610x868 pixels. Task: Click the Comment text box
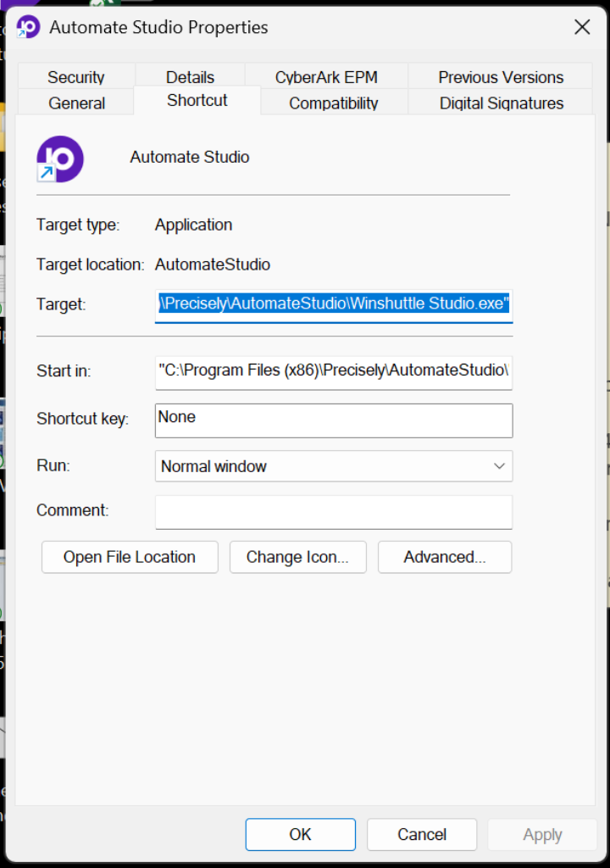point(334,511)
